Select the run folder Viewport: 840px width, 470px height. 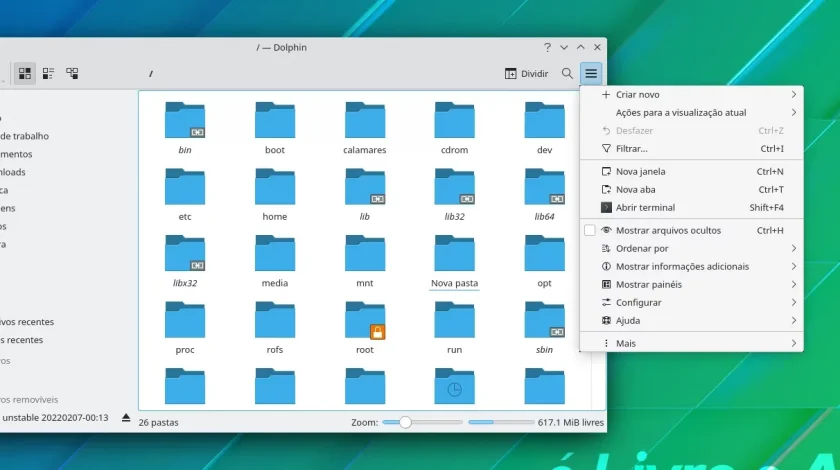tap(454, 327)
